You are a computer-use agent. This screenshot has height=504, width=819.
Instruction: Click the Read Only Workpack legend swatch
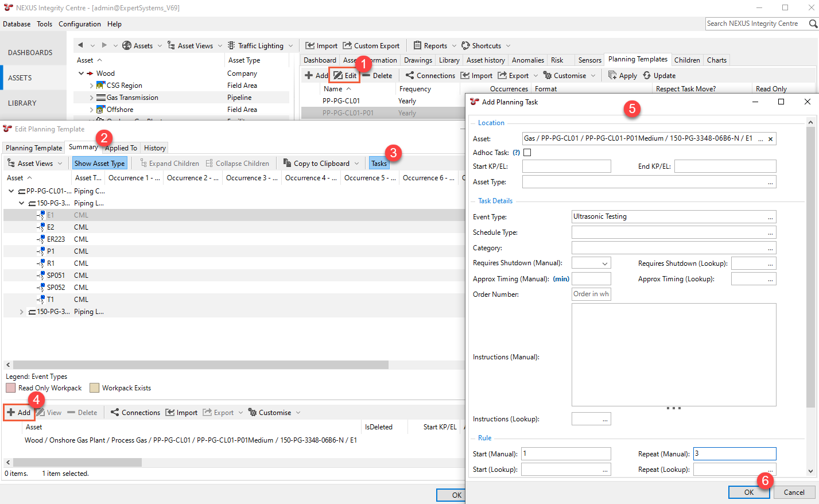[x=10, y=387]
